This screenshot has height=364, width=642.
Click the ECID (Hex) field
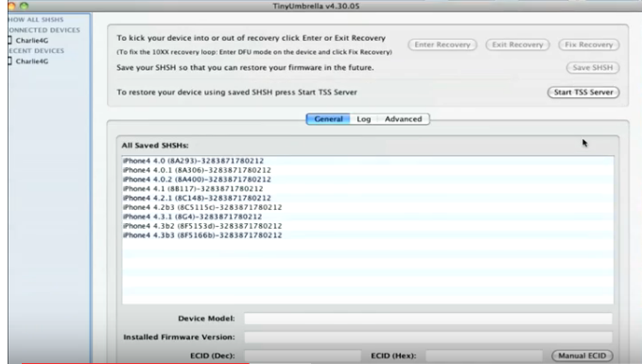click(x=484, y=355)
